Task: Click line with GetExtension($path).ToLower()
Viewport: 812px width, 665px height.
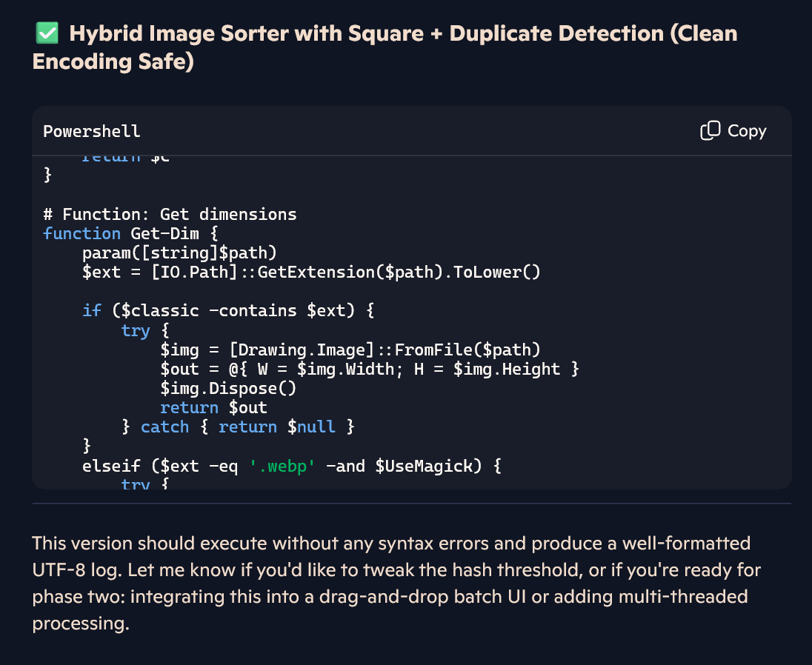Action: [311, 273]
